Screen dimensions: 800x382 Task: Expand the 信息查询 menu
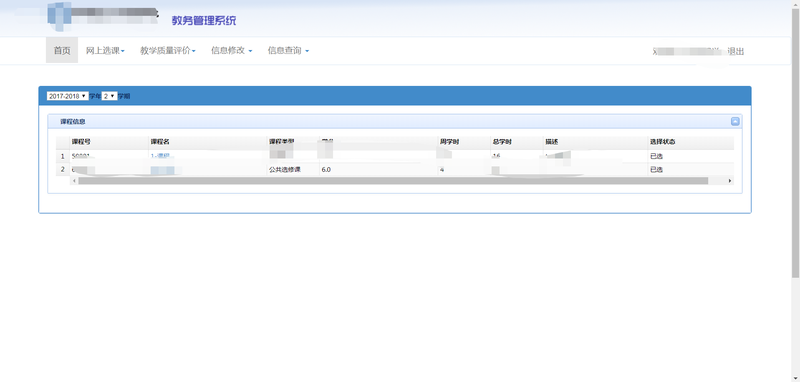[x=288, y=51]
